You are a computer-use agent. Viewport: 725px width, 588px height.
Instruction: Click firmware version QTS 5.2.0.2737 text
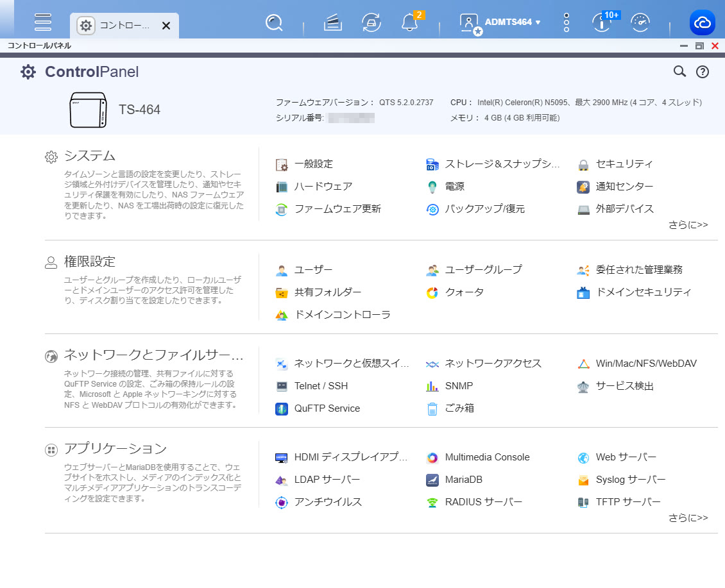[x=406, y=103]
